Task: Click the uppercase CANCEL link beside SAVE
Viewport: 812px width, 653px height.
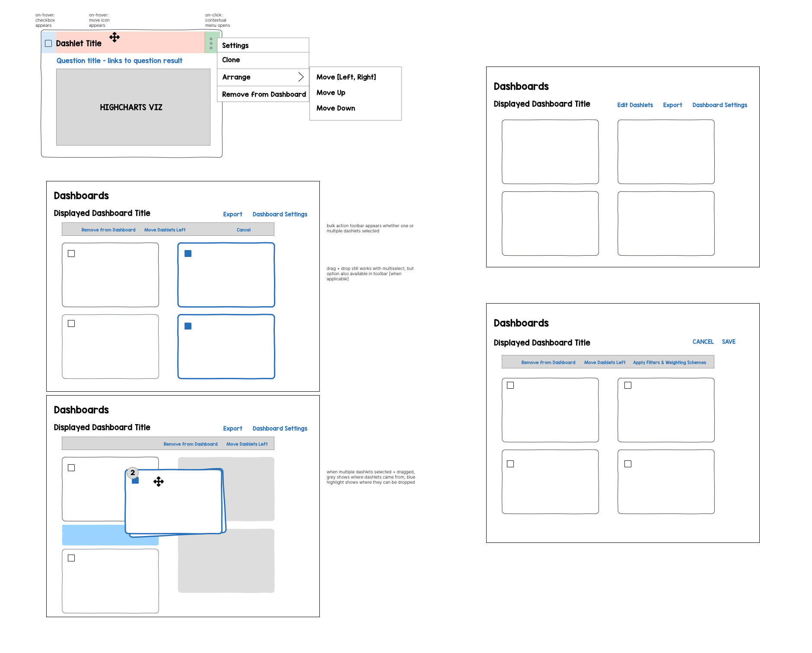Action: (x=703, y=342)
